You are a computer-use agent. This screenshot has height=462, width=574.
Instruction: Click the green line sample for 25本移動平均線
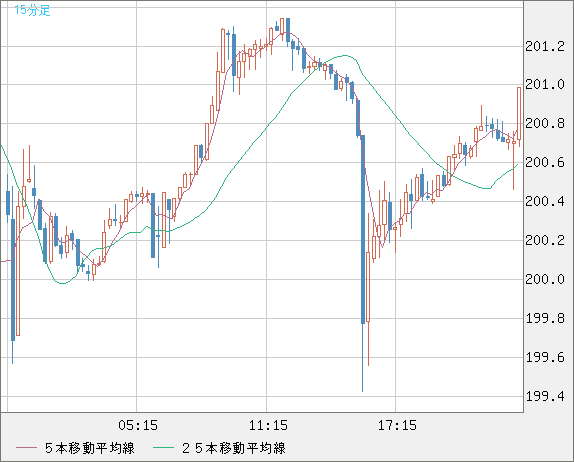click(163, 448)
